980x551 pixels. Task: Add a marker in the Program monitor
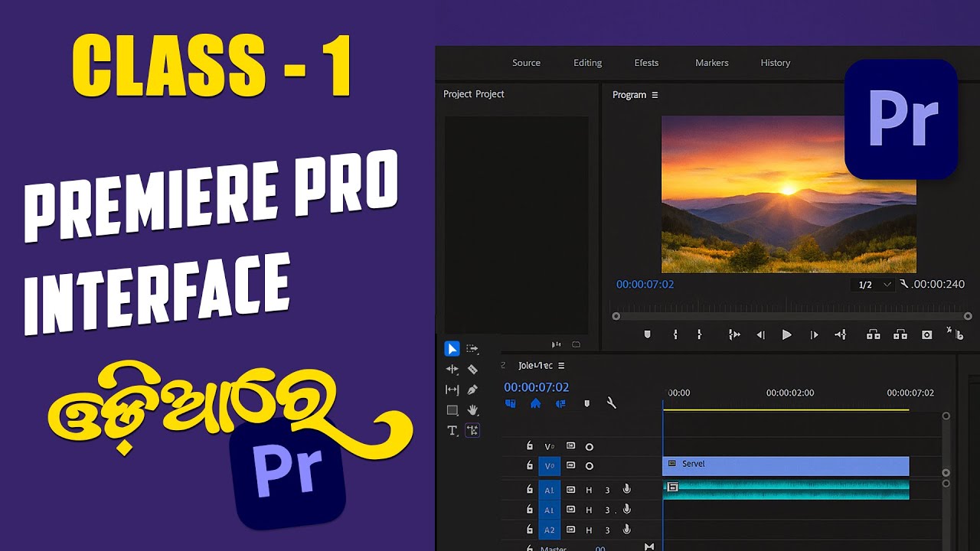(647, 334)
